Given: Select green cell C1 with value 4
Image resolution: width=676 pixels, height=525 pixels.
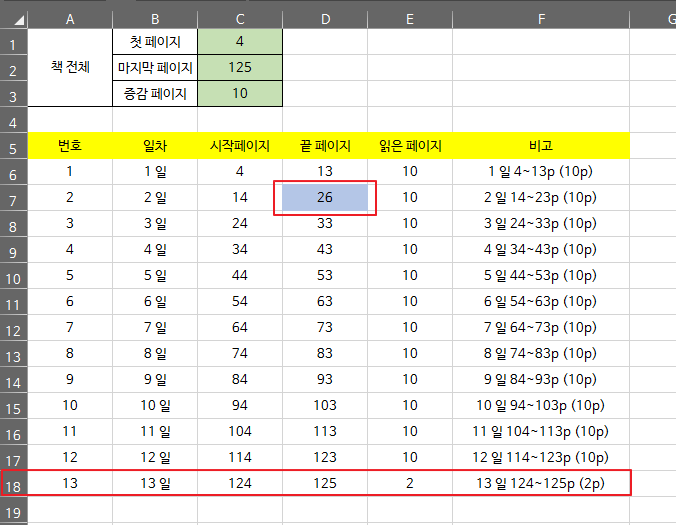Looking at the screenshot, I should [x=240, y=42].
